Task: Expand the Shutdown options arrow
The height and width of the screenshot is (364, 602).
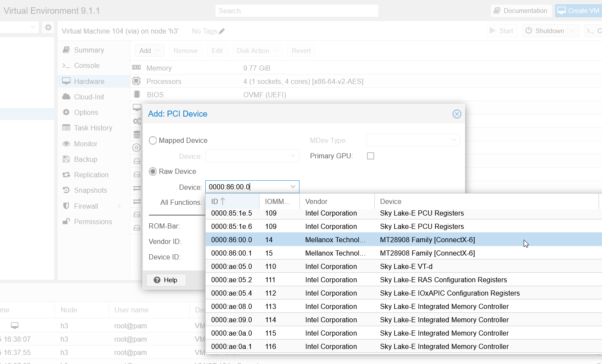Action: (573, 31)
